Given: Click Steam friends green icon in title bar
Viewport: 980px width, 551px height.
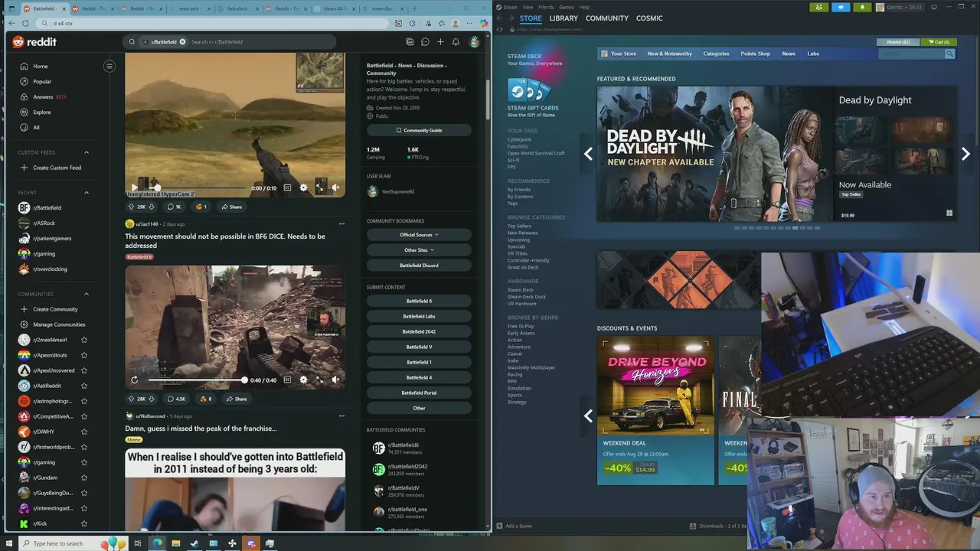Looking at the screenshot, I should click(820, 7).
